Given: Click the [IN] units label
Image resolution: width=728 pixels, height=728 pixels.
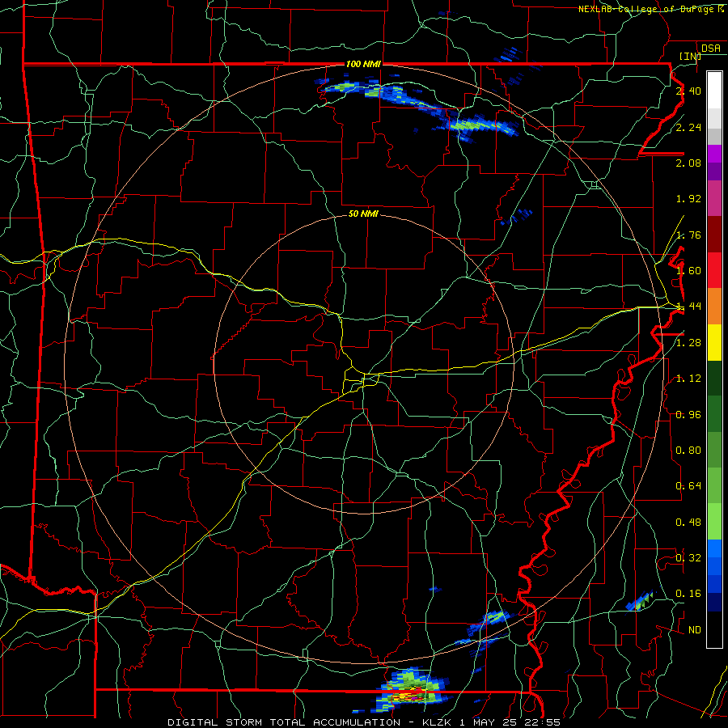Looking at the screenshot, I should [x=691, y=56].
